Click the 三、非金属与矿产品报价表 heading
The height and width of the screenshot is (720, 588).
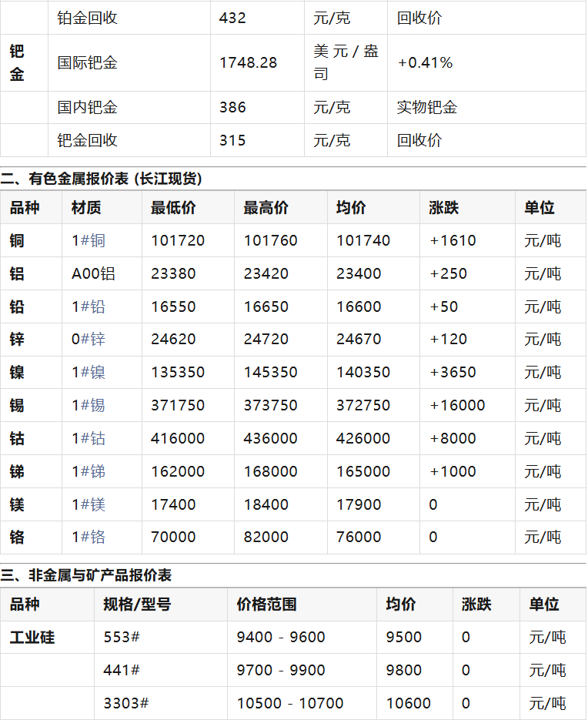tap(86, 576)
